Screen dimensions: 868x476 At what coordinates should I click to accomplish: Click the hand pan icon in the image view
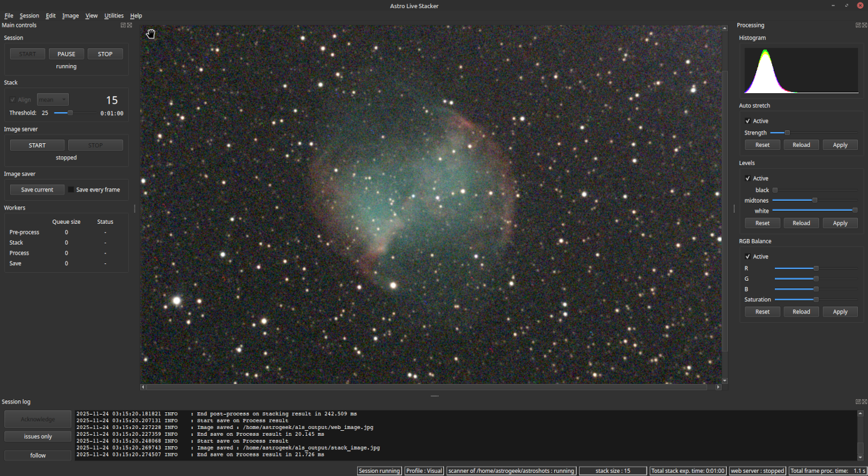click(x=151, y=33)
